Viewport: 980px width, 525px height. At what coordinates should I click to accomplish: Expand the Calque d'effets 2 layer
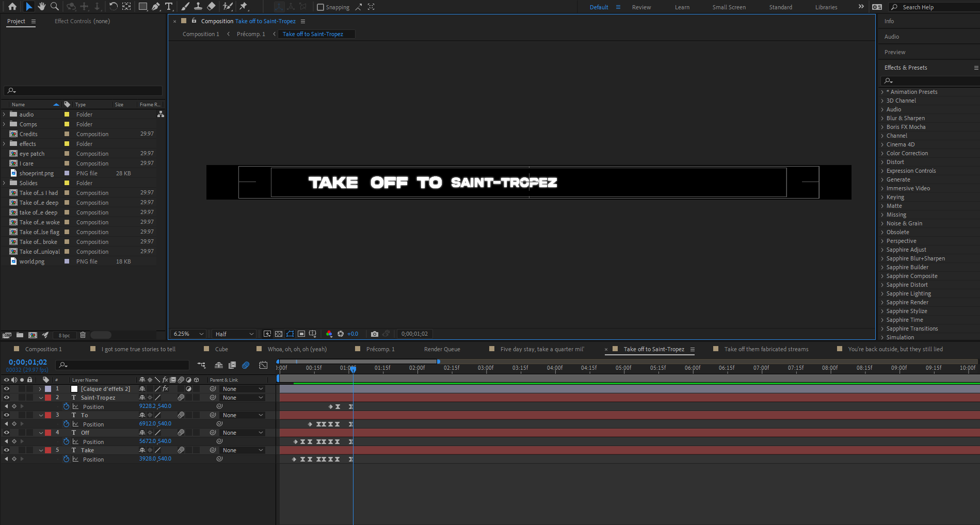40,389
